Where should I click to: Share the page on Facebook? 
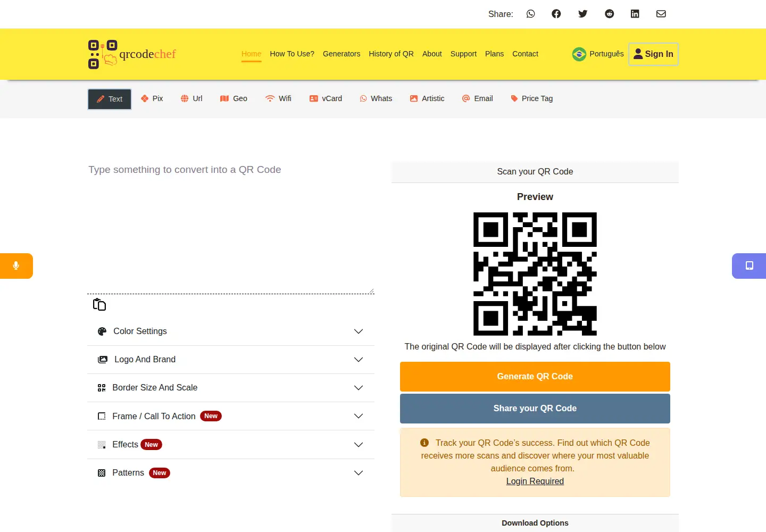pyautogui.click(x=556, y=14)
